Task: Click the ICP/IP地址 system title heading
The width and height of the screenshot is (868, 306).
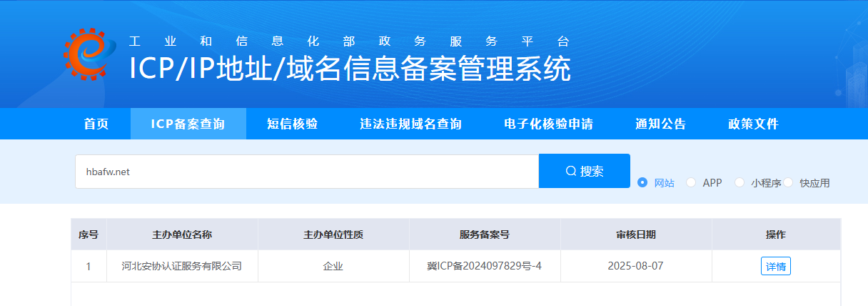Action: coord(350,69)
